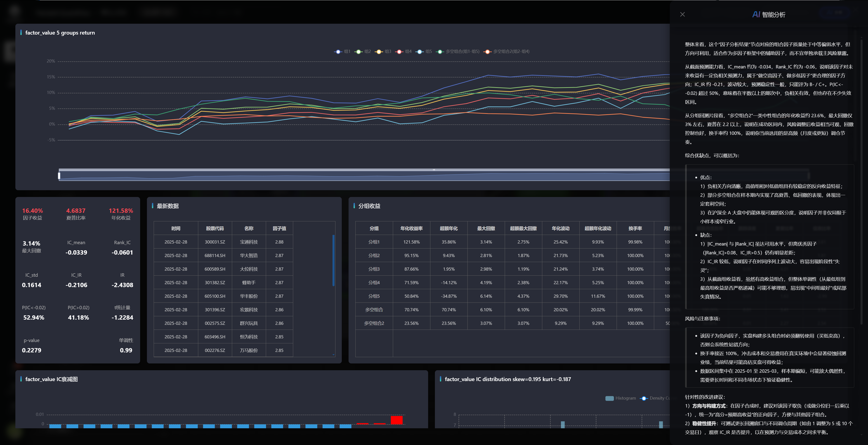
Task: Hide the 组3 line via legend
Action: coord(383,52)
